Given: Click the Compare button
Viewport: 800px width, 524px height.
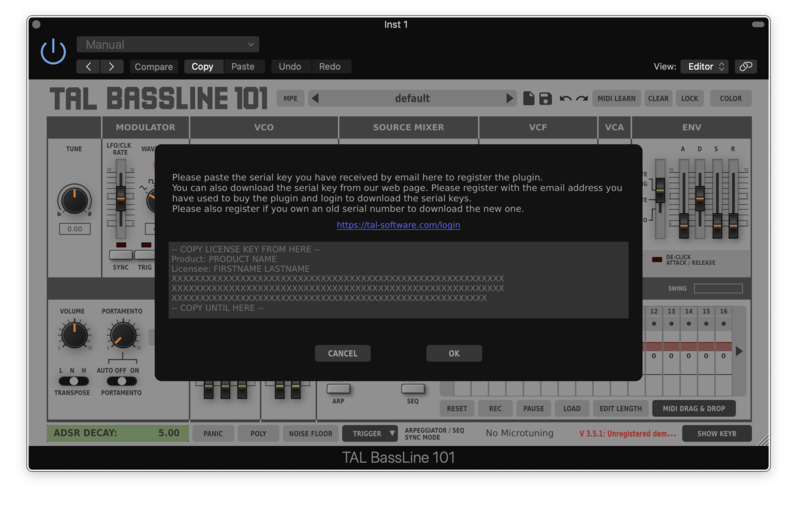Looking at the screenshot, I should point(154,66).
